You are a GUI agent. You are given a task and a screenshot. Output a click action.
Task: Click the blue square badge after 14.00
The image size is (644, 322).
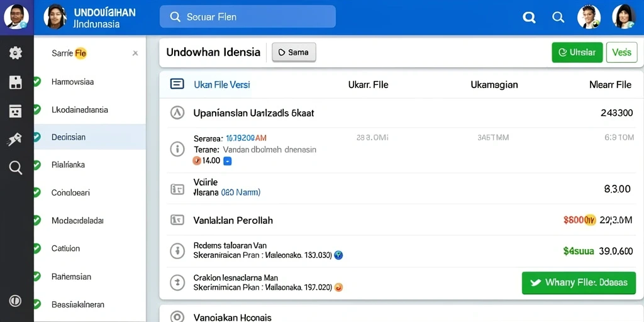[x=228, y=161]
